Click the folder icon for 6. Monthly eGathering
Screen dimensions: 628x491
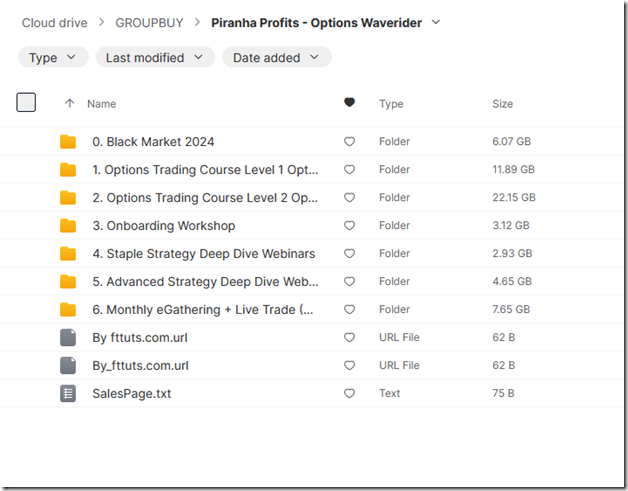67,310
